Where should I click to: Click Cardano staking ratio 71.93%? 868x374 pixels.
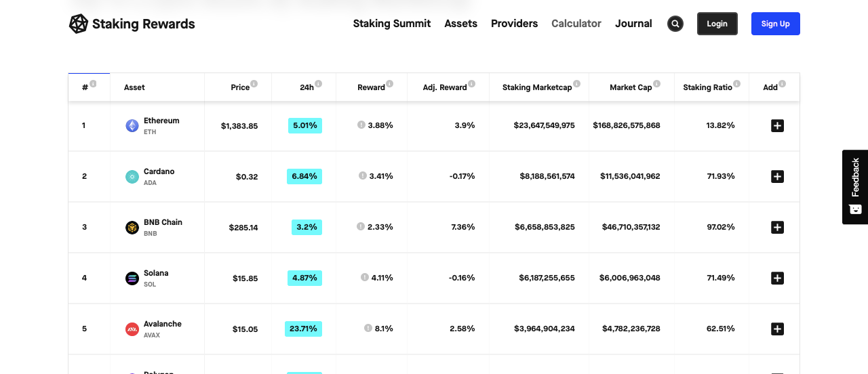pyautogui.click(x=721, y=176)
